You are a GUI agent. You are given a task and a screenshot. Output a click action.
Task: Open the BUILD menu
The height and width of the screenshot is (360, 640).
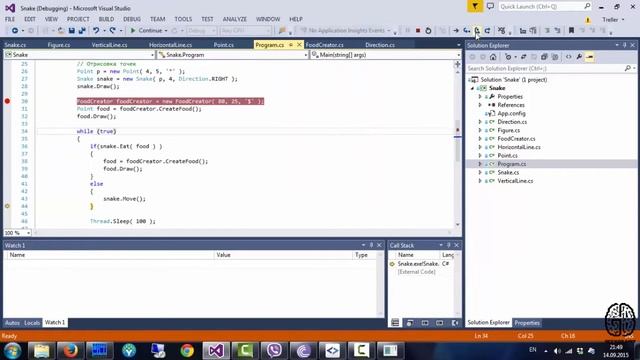tap(106, 19)
